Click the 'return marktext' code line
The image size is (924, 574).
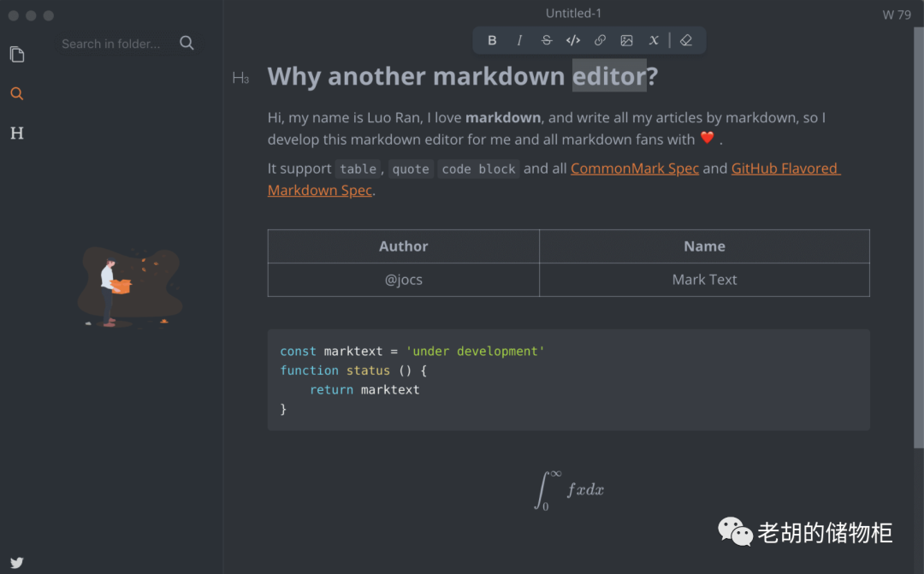[364, 390]
